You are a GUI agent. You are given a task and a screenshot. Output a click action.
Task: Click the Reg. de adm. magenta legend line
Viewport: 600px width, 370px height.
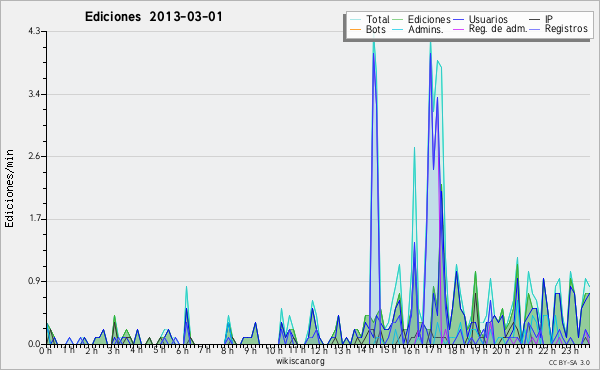pos(458,29)
